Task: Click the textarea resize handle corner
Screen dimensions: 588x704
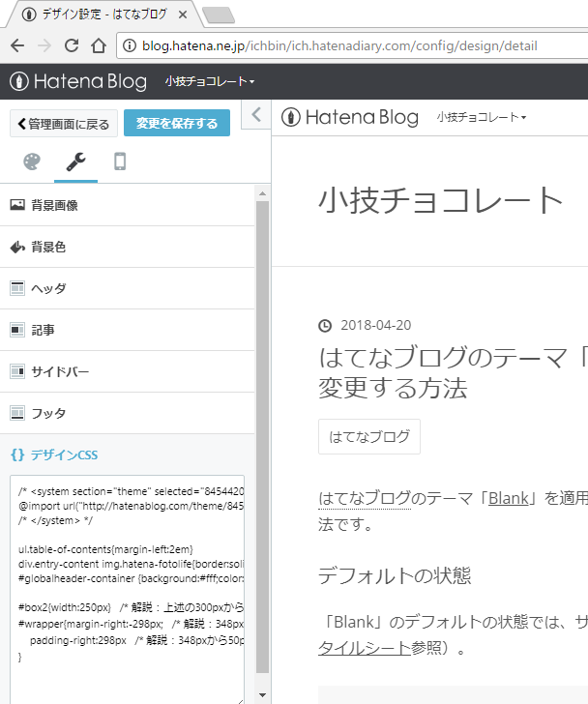Action: pos(241,701)
